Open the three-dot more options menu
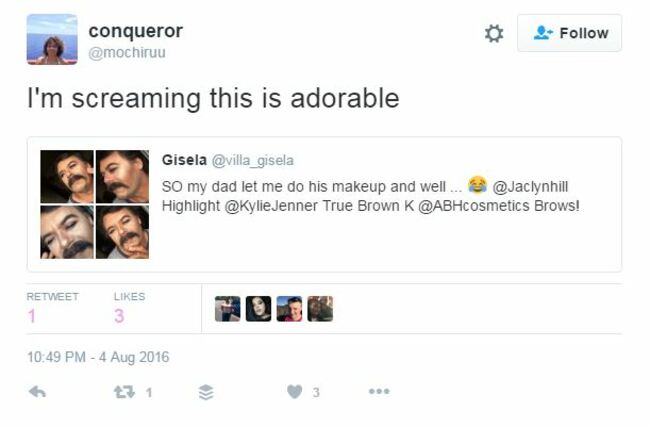 379,391
